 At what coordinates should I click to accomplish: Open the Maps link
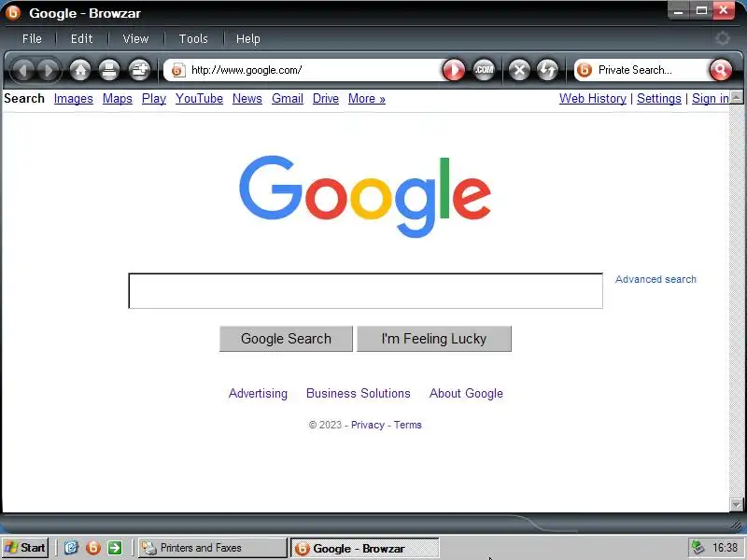[118, 99]
